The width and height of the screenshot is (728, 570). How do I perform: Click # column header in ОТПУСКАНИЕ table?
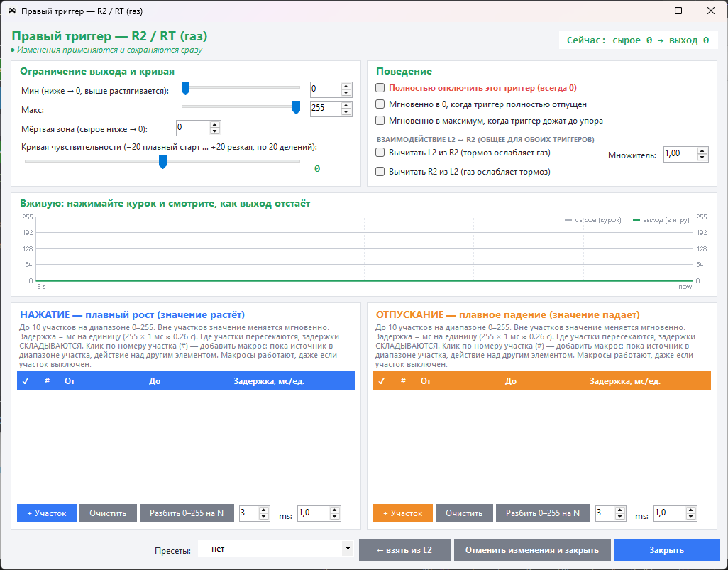coord(403,380)
